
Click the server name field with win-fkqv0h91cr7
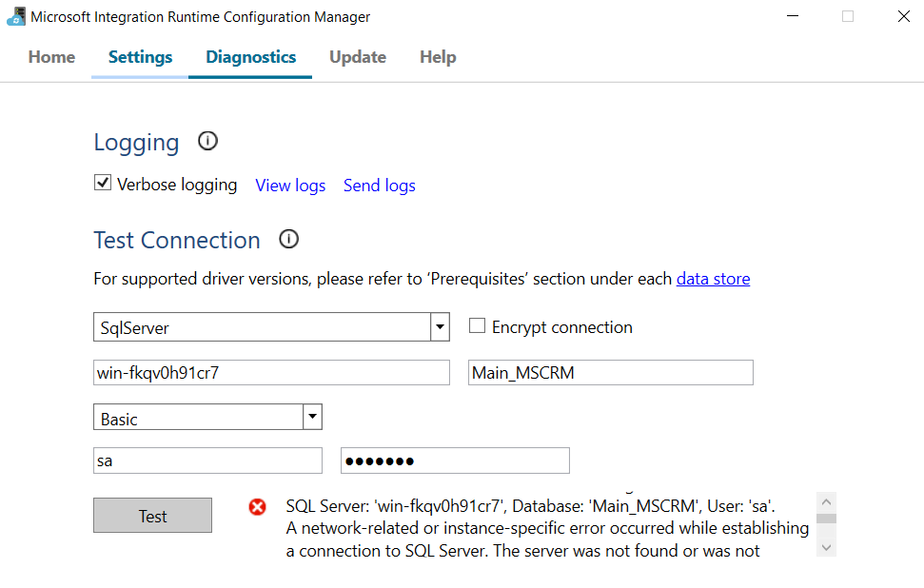[x=271, y=372]
